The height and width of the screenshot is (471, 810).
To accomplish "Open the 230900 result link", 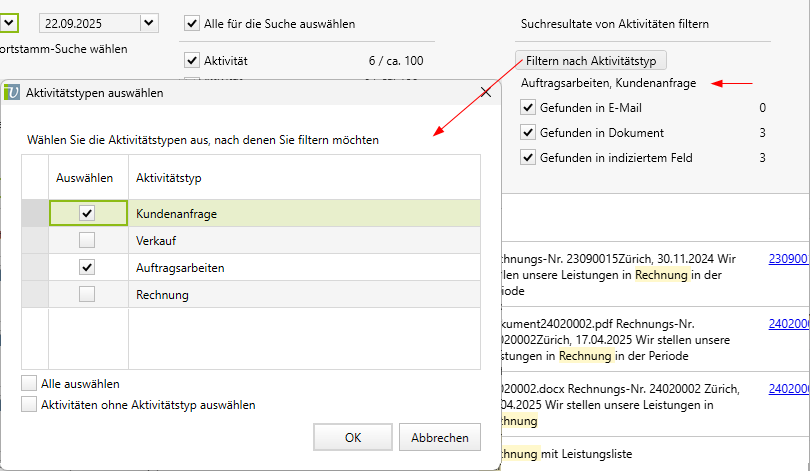I will [x=787, y=258].
